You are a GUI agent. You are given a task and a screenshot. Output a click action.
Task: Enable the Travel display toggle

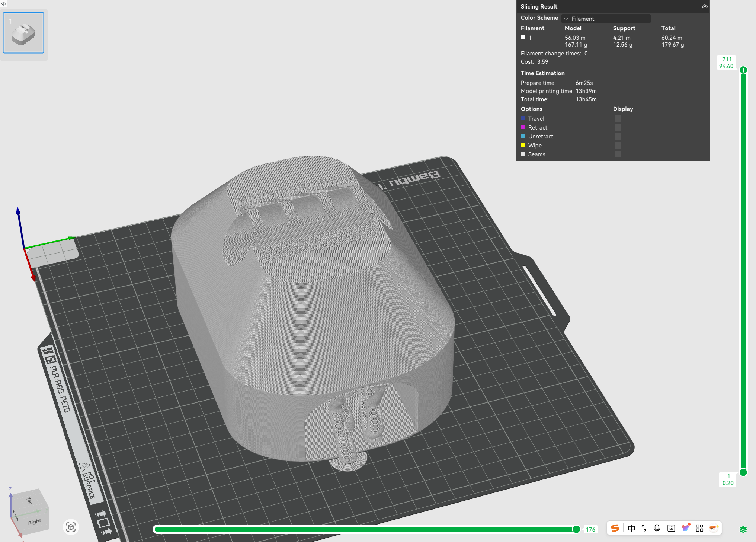pyautogui.click(x=618, y=118)
